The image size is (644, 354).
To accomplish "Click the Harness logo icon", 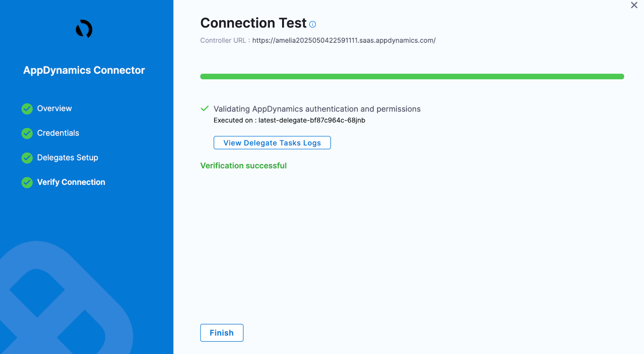I will pos(84,29).
